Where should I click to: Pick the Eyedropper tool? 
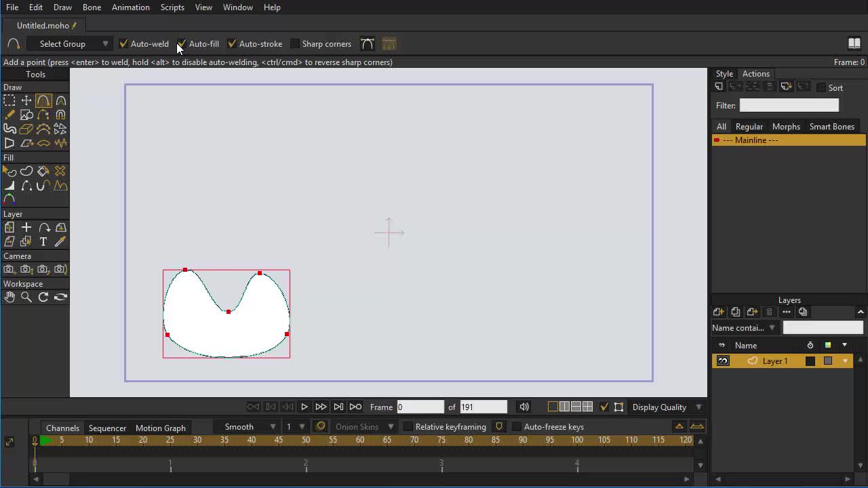tap(60, 242)
